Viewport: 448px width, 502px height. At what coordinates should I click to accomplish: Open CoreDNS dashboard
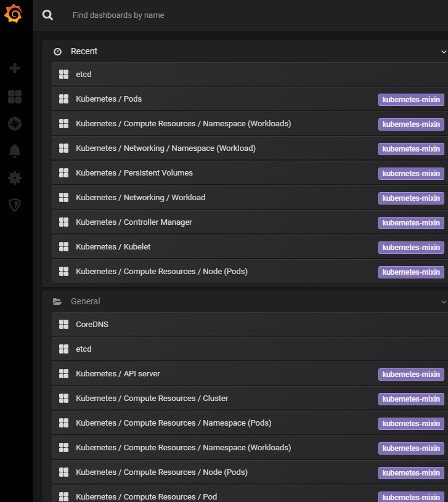click(x=92, y=325)
